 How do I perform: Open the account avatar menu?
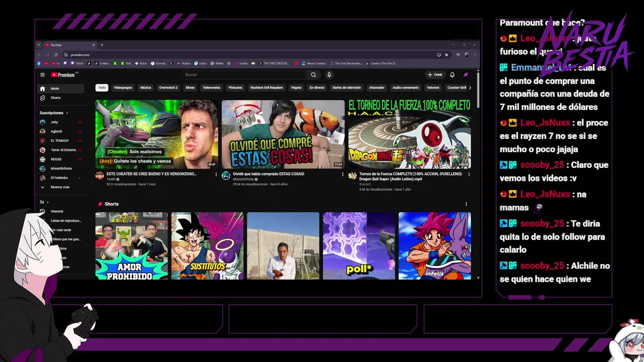coord(466,75)
